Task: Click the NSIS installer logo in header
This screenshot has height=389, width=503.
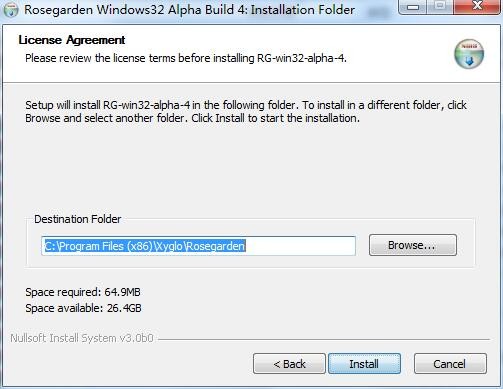Action: point(469,54)
